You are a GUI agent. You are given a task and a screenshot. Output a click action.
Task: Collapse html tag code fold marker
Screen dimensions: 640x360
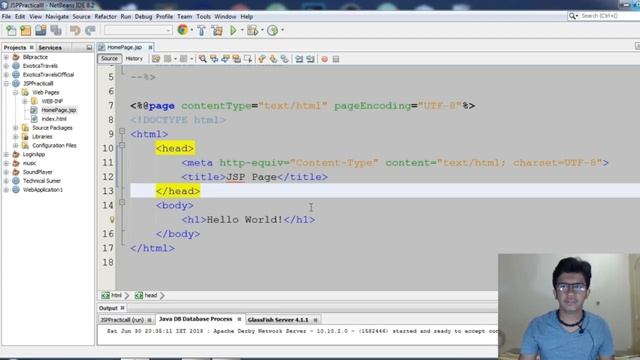point(122,131)
